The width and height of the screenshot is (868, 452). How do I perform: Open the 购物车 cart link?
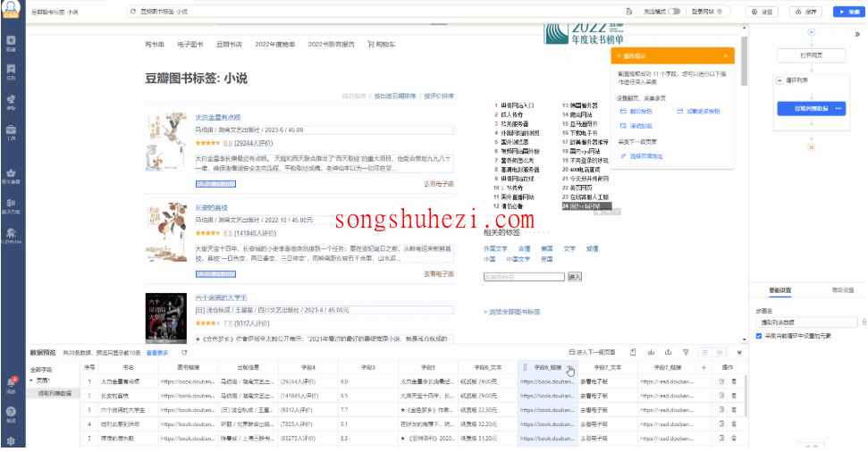click(x=382, y=45)
